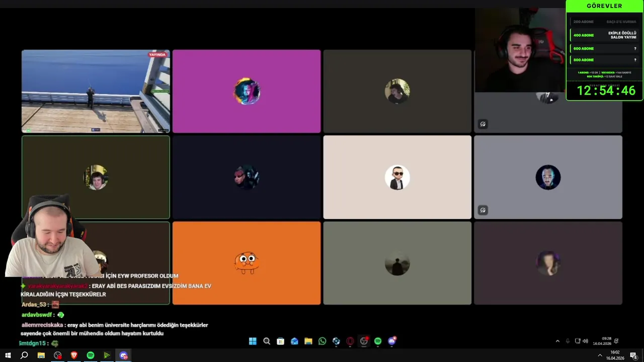Open recording app with red dot on shared taskbar
This screenshot has height=362, width=644.
(x=364, y=341)
